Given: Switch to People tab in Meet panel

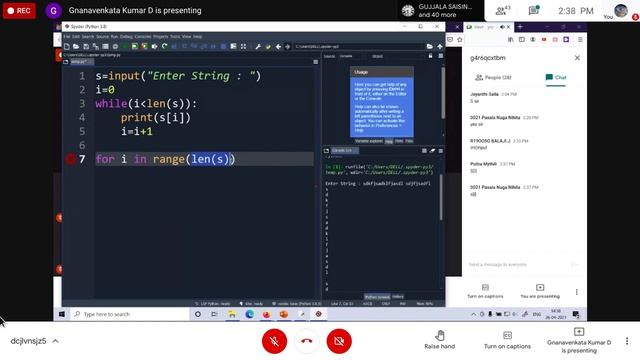Looking at the screenshot, I should point(493,78).
